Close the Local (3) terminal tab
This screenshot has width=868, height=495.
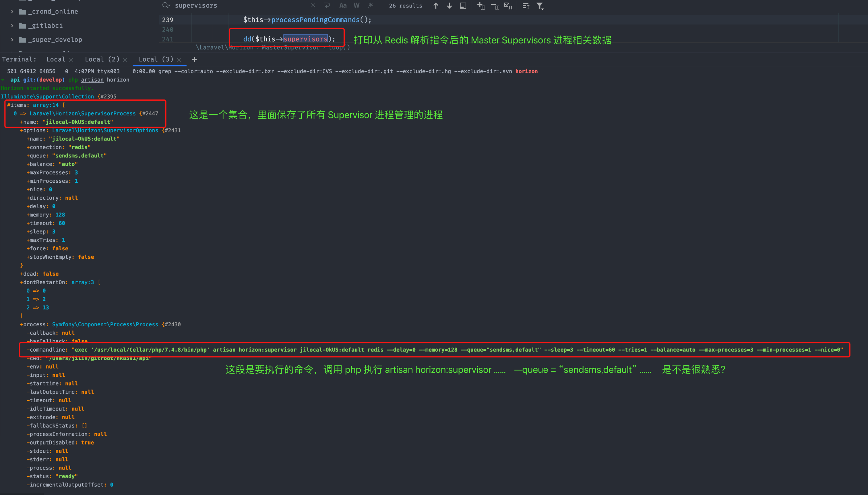pyautogui.click(x=179, y=60)
